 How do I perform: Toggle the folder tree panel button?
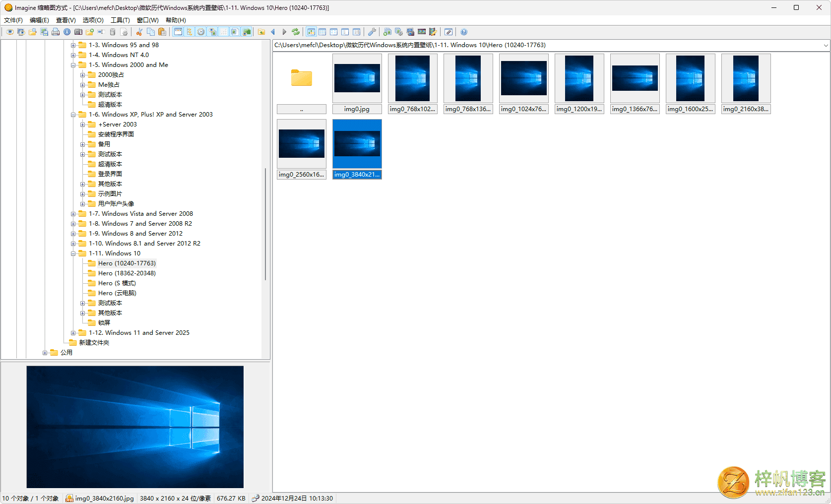point(189,32)
